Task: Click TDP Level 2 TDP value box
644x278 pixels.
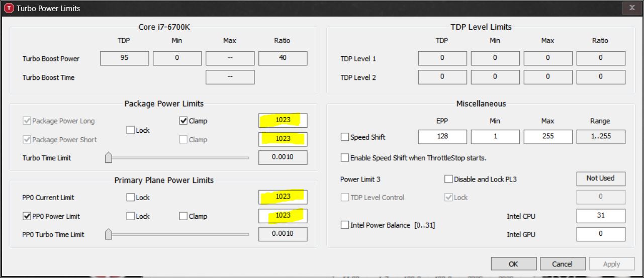Action: tap(442, 77)
